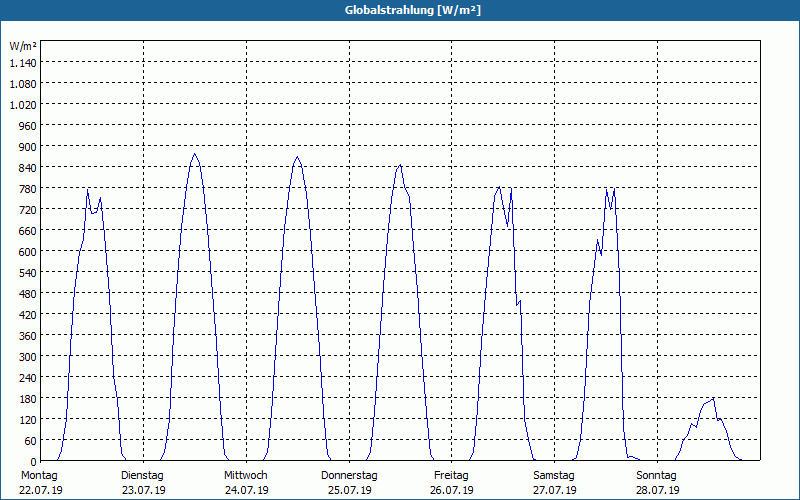Click the 780 y-axis value
The image size is (800, 500).
28,189
